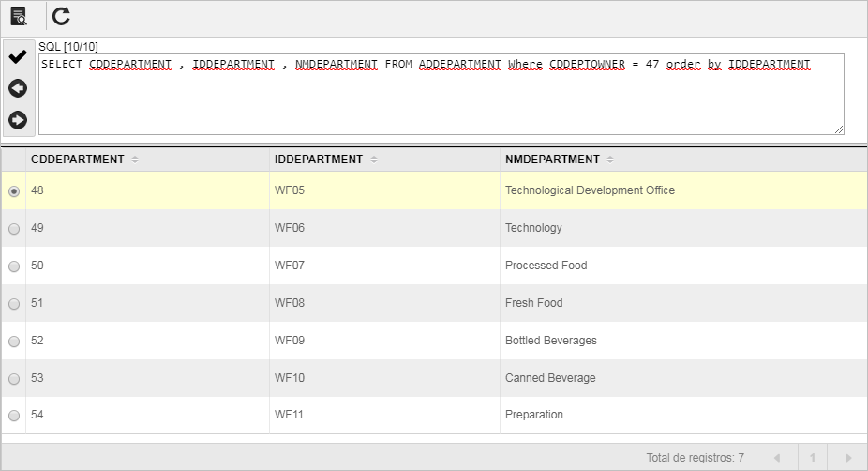Click the Preparation cell
Image resolution: width=868 pixels, height=471 pixels.
click(683, 415)
